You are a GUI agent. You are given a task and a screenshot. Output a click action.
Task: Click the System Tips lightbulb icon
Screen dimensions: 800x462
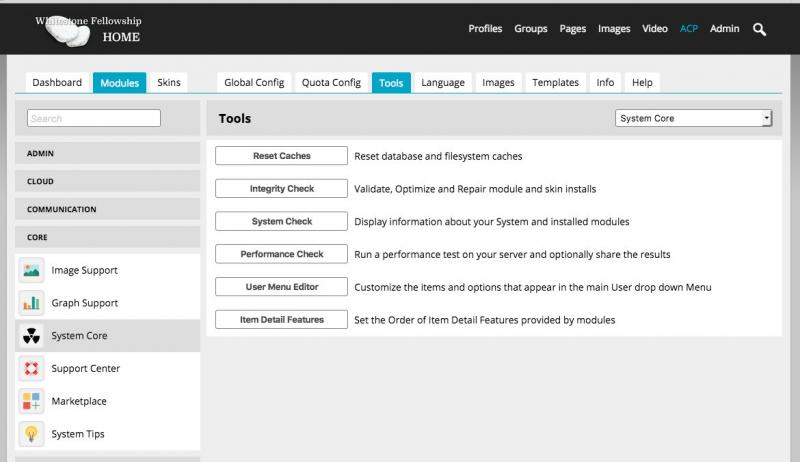32,434
